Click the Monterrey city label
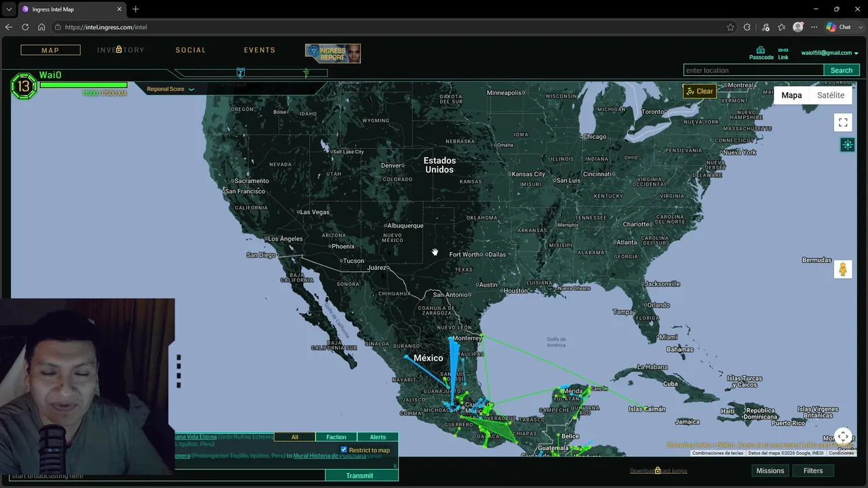Screen dimensions: 868x488 (x=467, y=338)
